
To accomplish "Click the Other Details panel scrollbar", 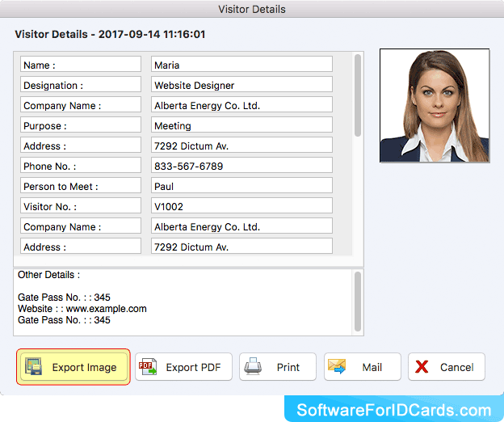I will (x=358, y=302).
